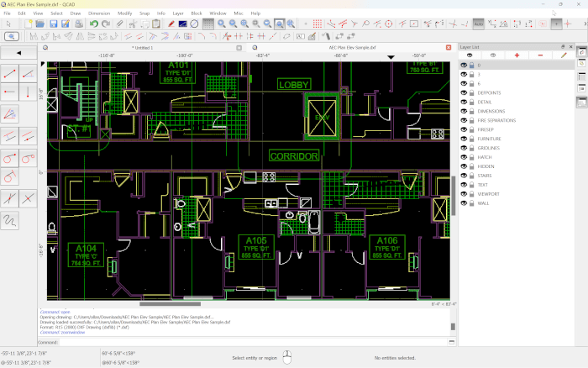Close the Layer List panel

tap(570, 47)
